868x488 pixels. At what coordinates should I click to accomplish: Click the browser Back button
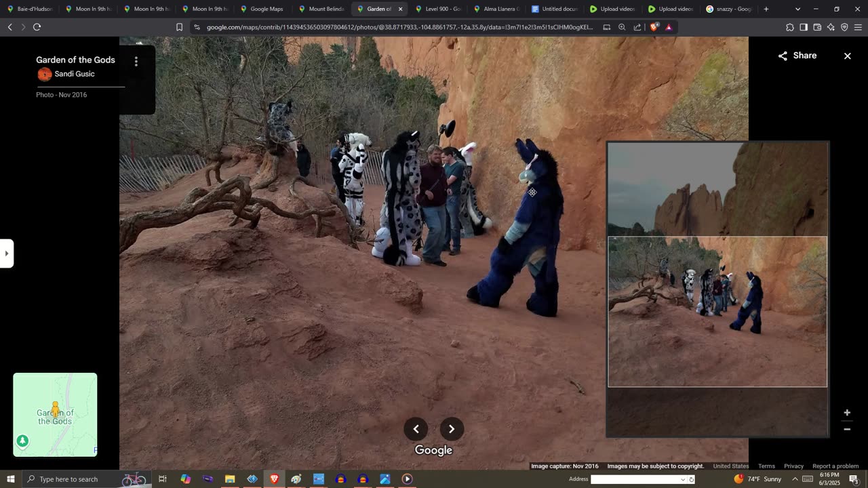(x=9, y=27)
